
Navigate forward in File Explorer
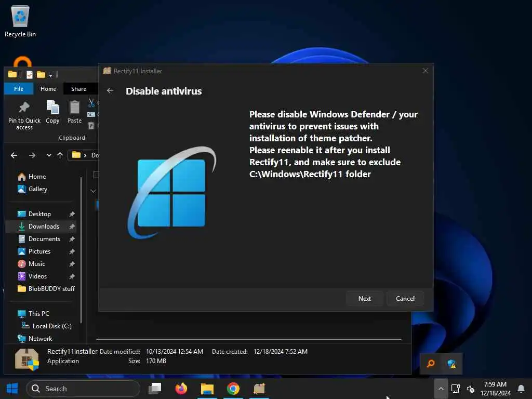pos(32,155)
